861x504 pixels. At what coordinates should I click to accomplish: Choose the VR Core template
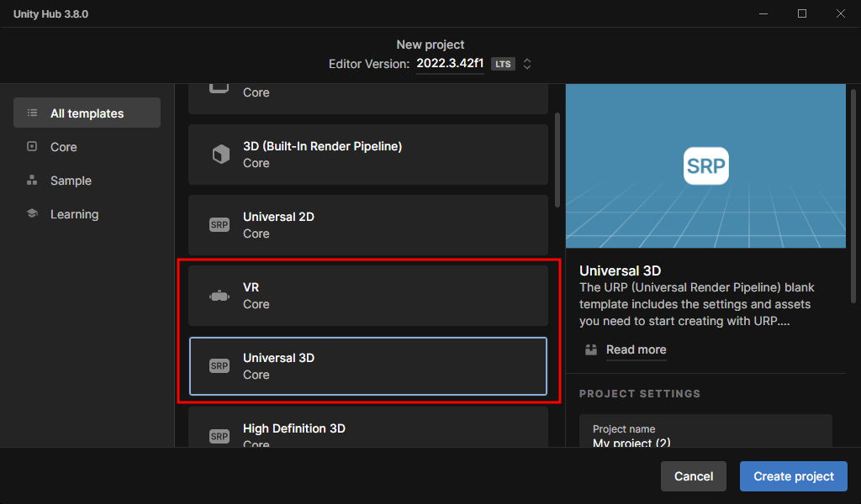pyautogui.click(x=368, y=296)
